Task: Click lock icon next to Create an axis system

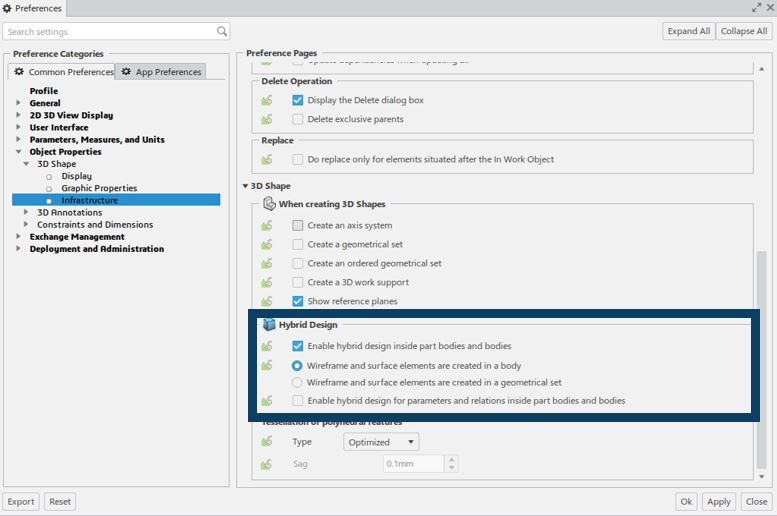Action: pos(267,226)
